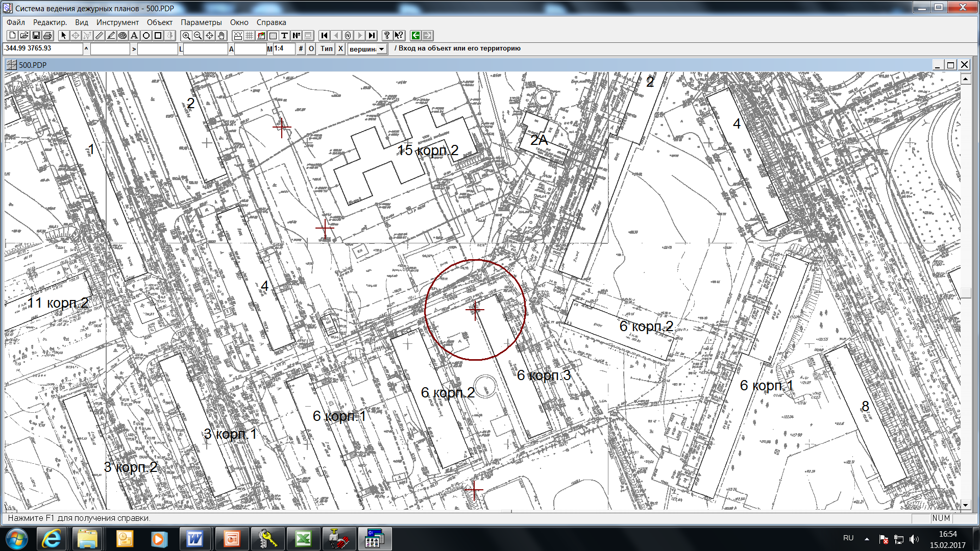Click the circled N navigation icon
The height and width of the screenshot is (551, 980).
pyautogui.click(x=348, y=35)
